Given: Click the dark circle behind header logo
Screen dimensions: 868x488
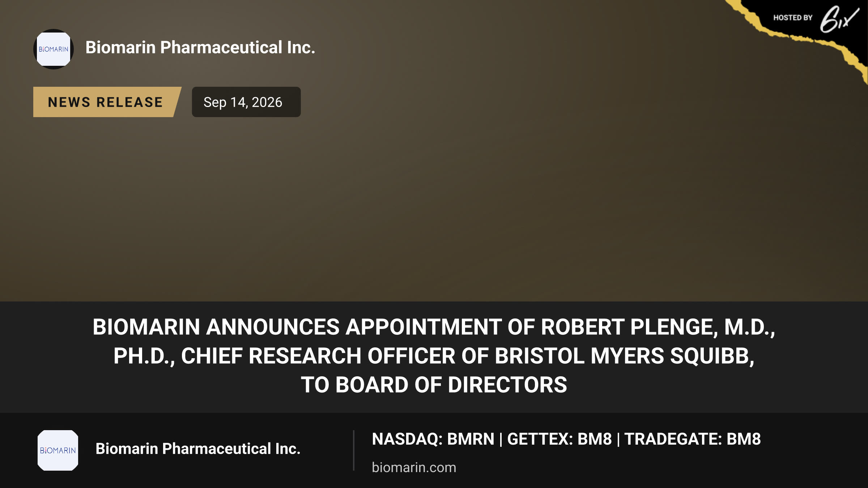Looking at the screenshot, I should (54, 49).
